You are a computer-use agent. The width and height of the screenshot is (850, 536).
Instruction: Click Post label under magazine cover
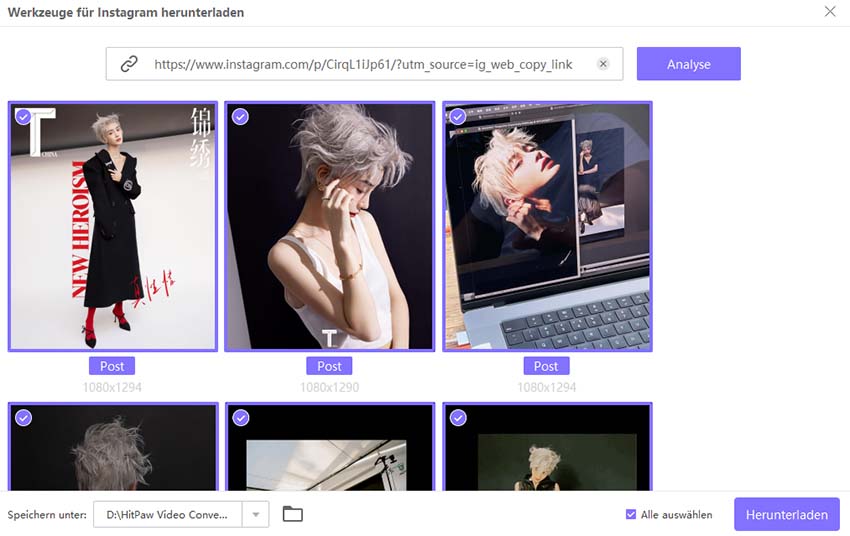[112, 366]
